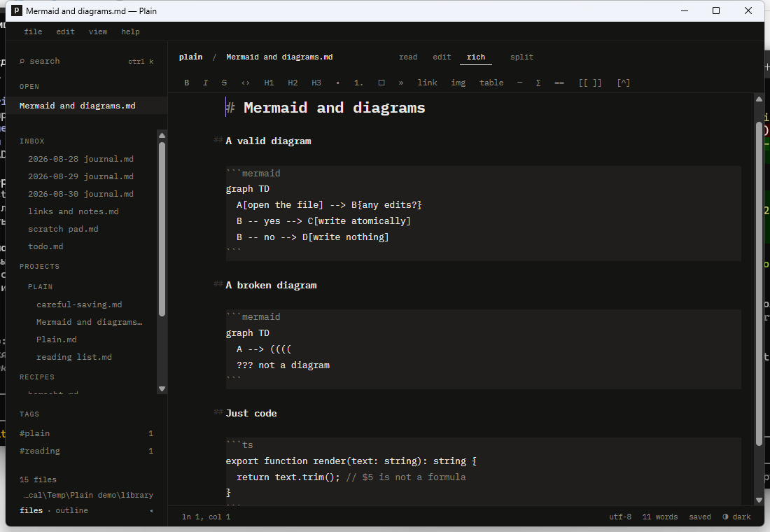The image size is (770, 532).
Task: Open 2026-08-28 journal.md
Action: click(x=80, y=159)
